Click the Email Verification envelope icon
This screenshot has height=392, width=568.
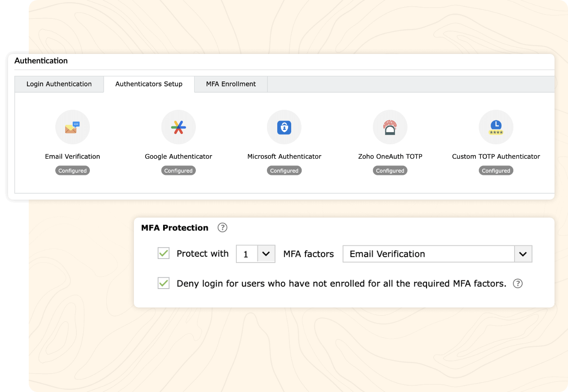point(72,127)
